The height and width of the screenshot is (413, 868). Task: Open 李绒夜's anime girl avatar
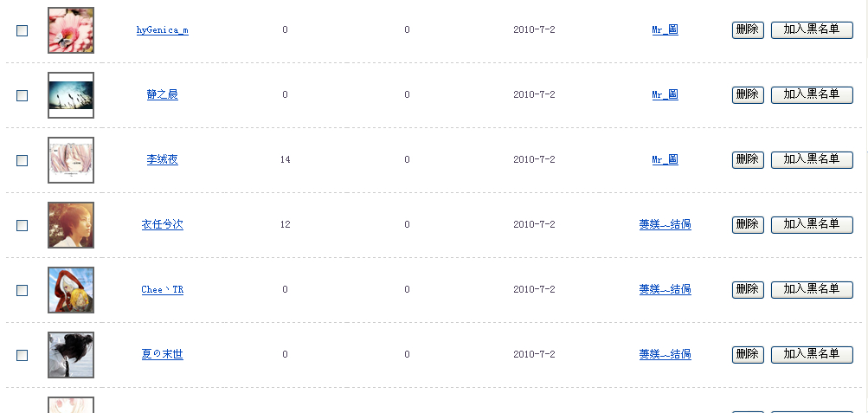[71, 160]
